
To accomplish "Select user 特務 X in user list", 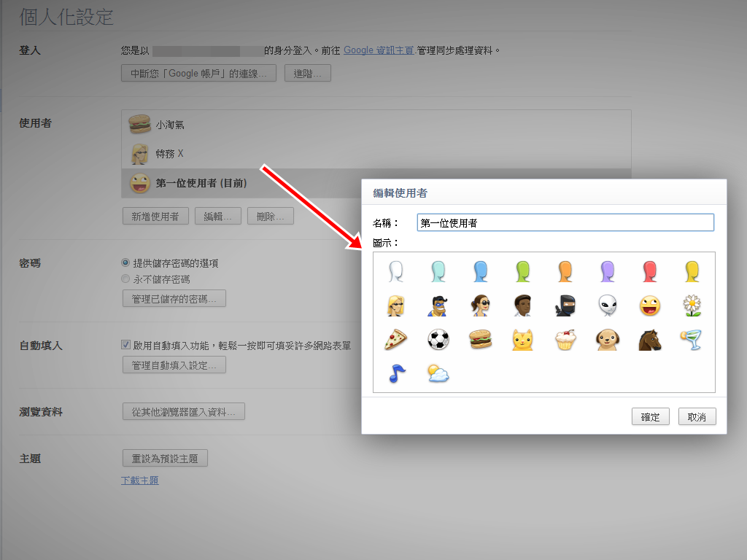I will 376,153.
